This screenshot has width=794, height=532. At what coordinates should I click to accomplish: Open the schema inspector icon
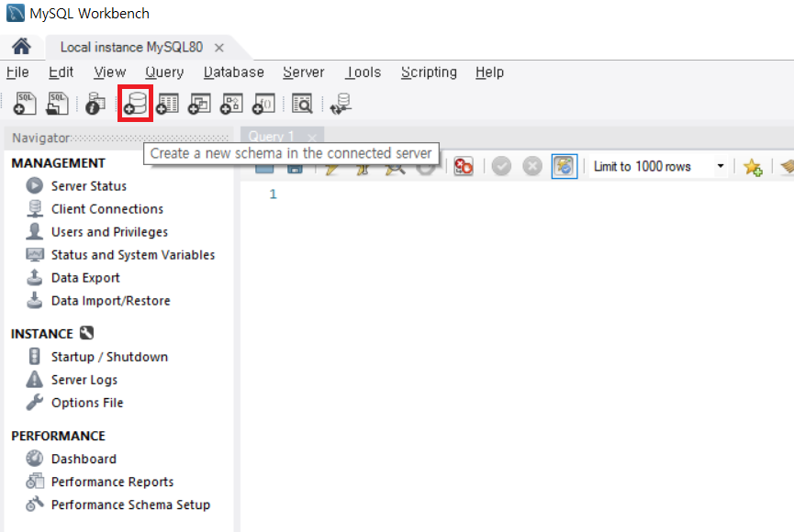[95, 104]
